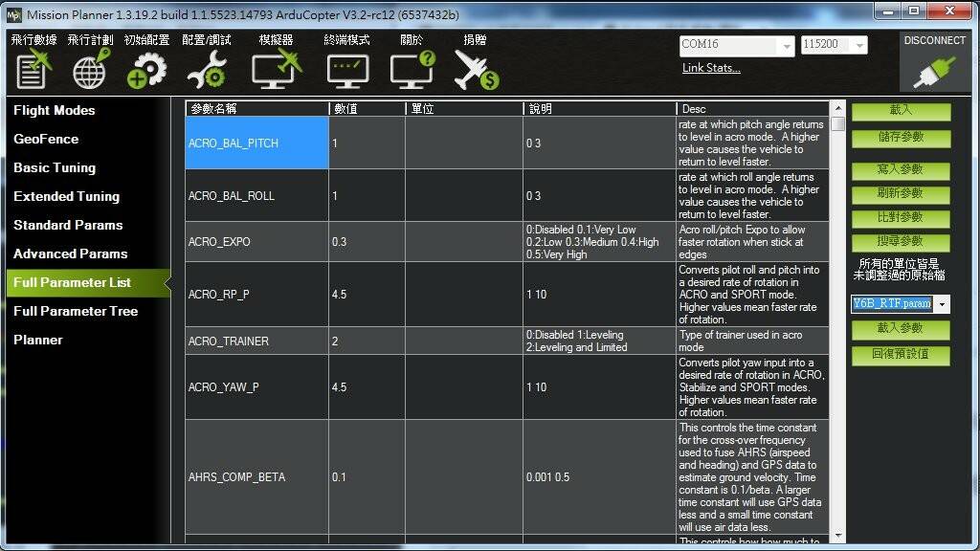Click the ACRO_TRAINER options description cell

pyautogui.click(x=600, y=342)
